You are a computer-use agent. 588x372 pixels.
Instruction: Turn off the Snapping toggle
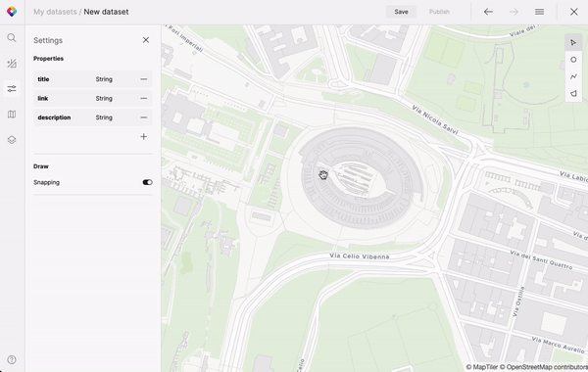(x=147, y=182)
